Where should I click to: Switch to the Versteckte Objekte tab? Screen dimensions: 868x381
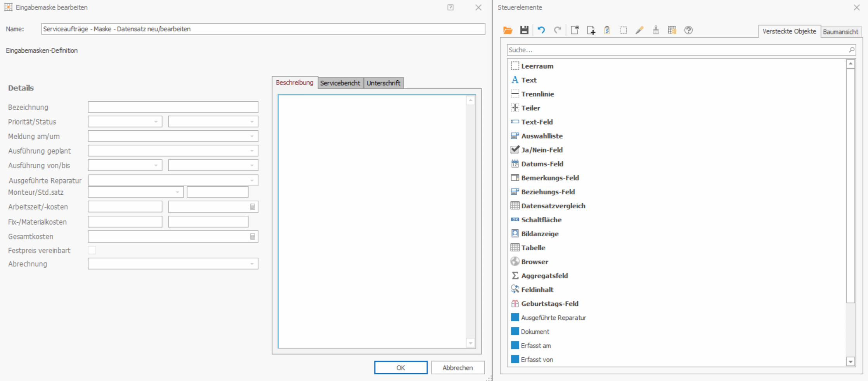point(789,31)
